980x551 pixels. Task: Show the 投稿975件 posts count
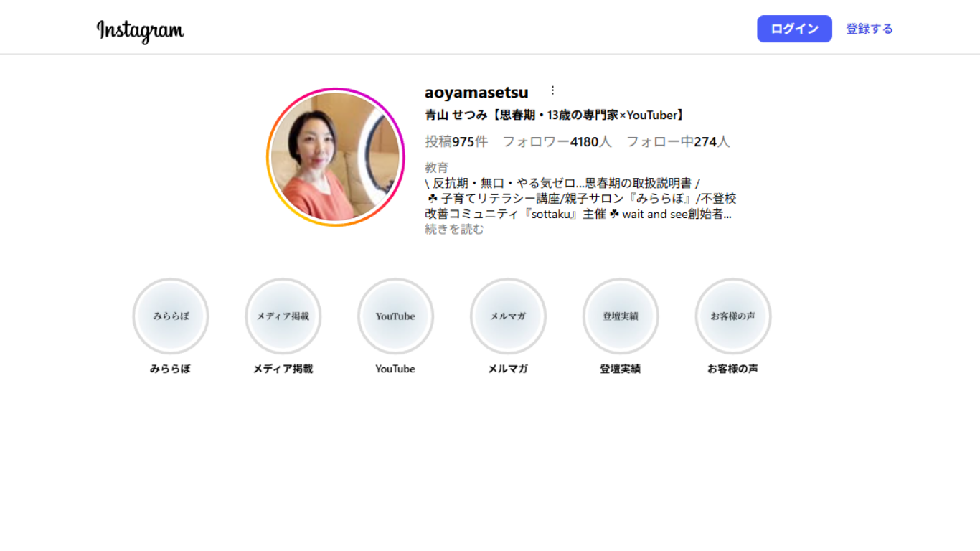[x=456, y=142]
